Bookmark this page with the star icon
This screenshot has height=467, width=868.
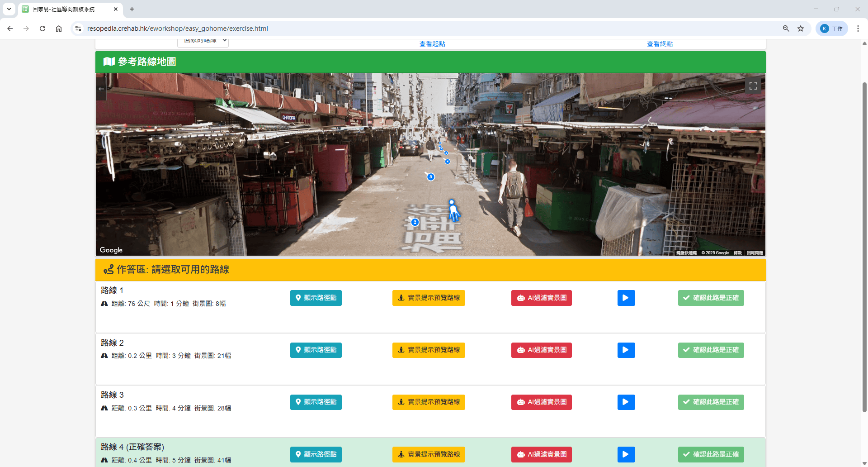tap(801, 29)
